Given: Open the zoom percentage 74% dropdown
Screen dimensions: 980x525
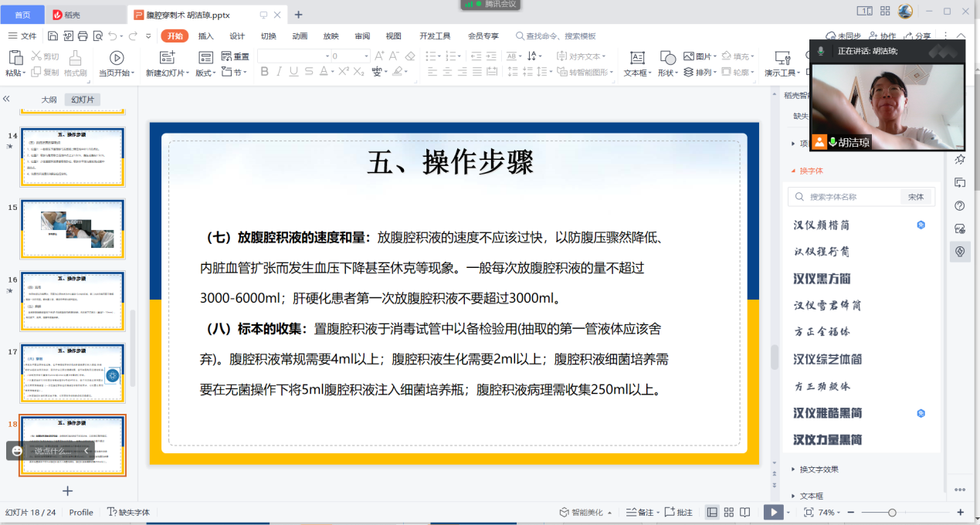Looking at the screenshot, I should (x=829, y=513).
